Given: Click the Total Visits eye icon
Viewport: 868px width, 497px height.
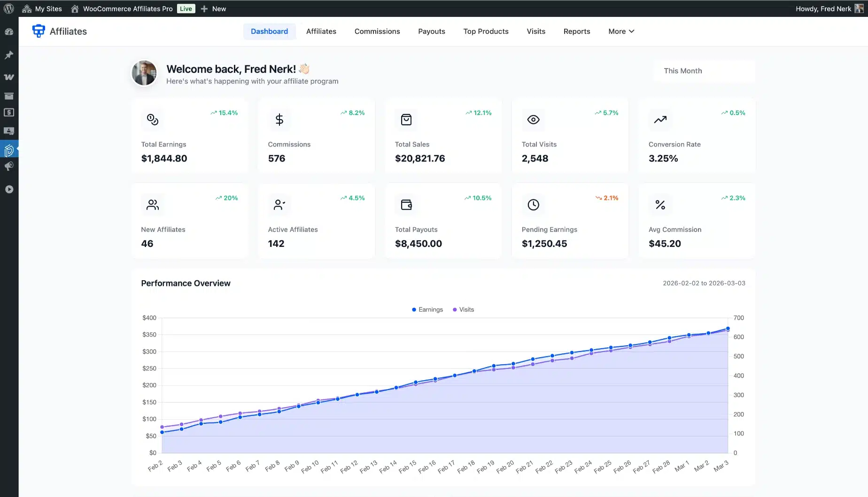Looking at the screenshot, I should click(x=533, y=120).
